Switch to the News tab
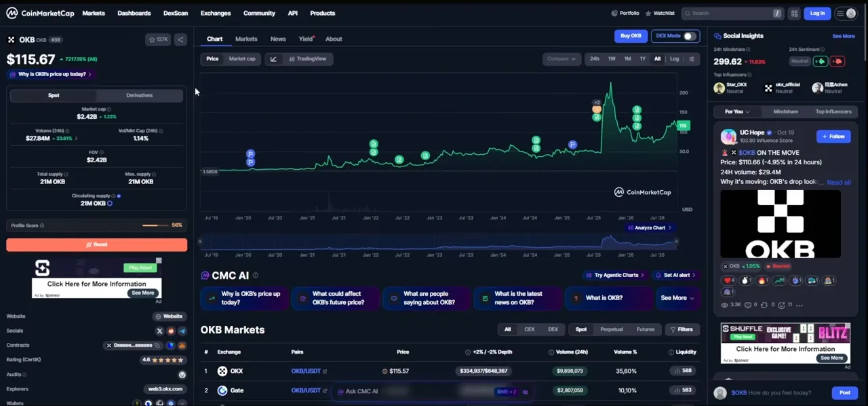The image size is (868, 406). [278, 39]
